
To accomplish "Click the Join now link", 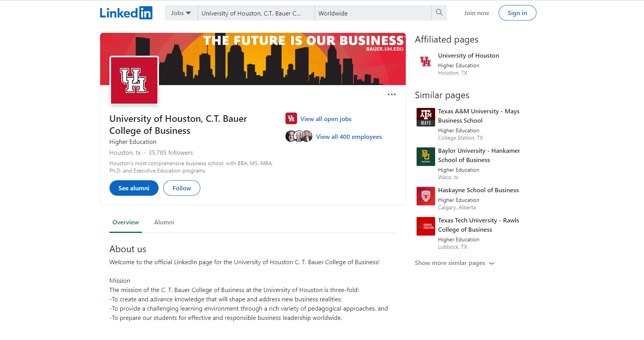I will coord(477,13).
